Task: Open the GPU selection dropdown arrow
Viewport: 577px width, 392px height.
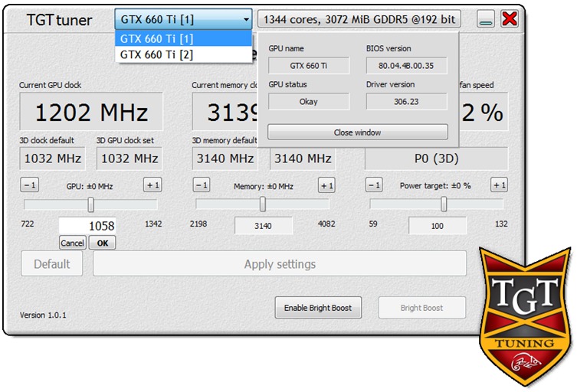Action: [x=245, y=19]
